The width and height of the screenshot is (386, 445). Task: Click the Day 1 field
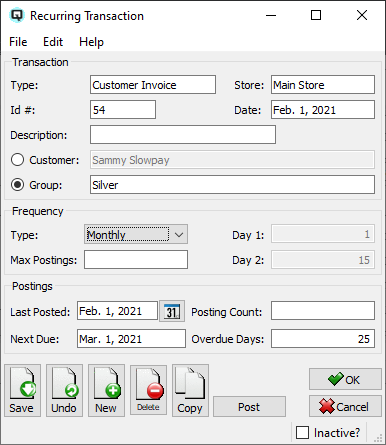(x=323, y=234)
